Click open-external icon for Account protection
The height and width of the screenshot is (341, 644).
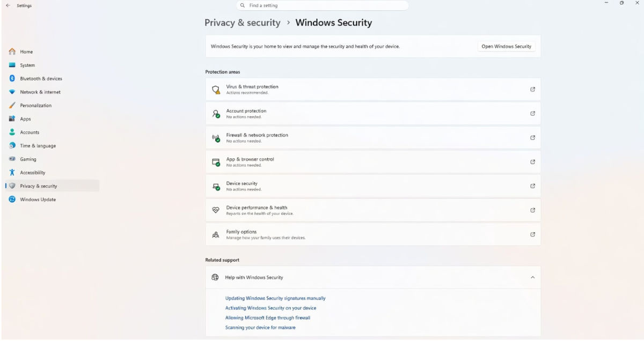(532, 113)
